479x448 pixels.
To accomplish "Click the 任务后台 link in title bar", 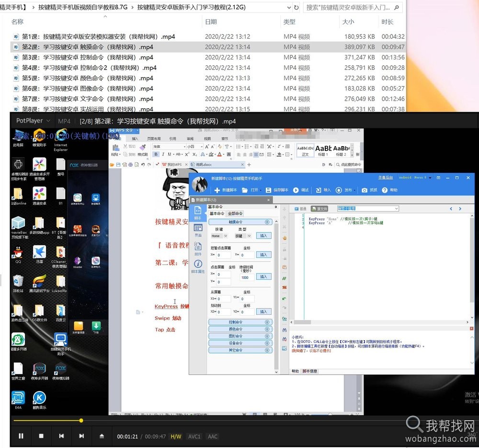I will tap(386, 177).
